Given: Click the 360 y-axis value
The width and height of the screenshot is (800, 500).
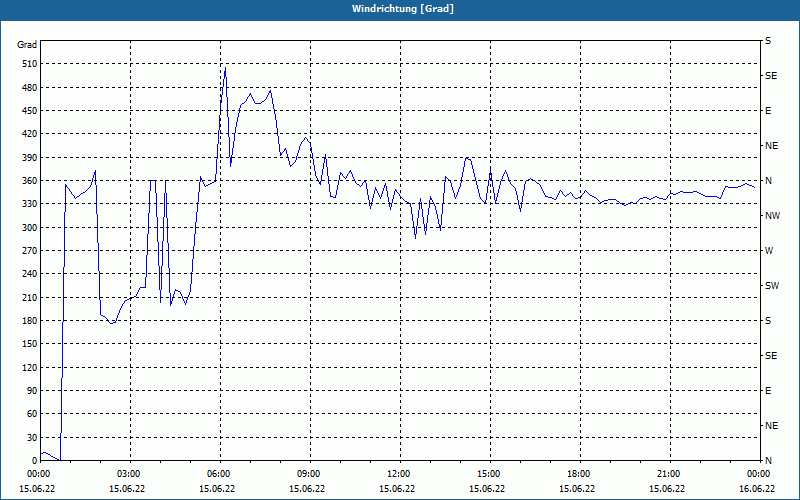Looking at the screenshot, I should tap(29, 181).
